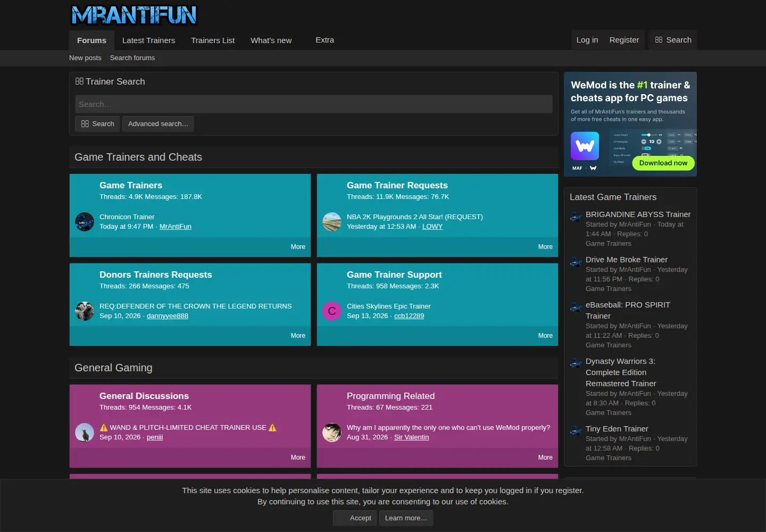Open the What's new menu
Image resolution: width=766 pixels, height=532 pixels.
pos(271,40)
